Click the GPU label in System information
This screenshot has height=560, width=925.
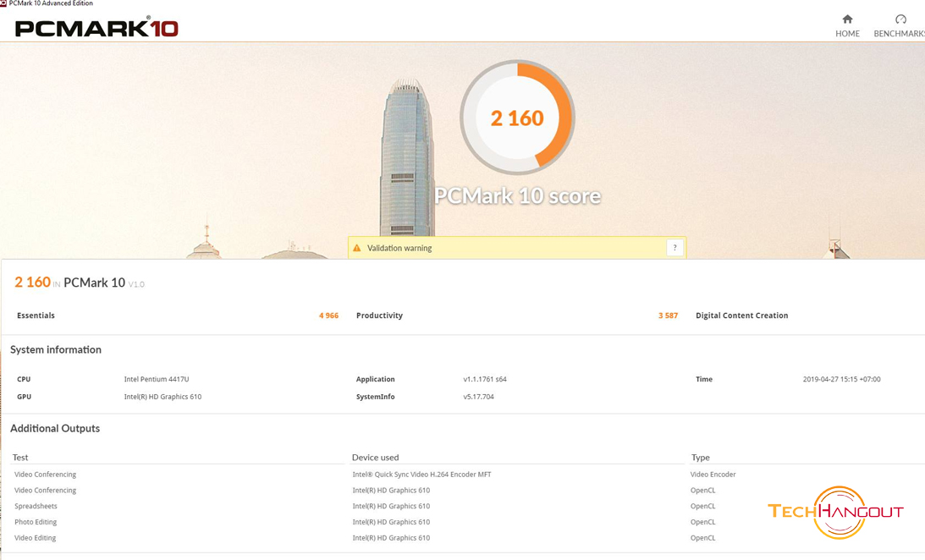[x=25, y=397]
